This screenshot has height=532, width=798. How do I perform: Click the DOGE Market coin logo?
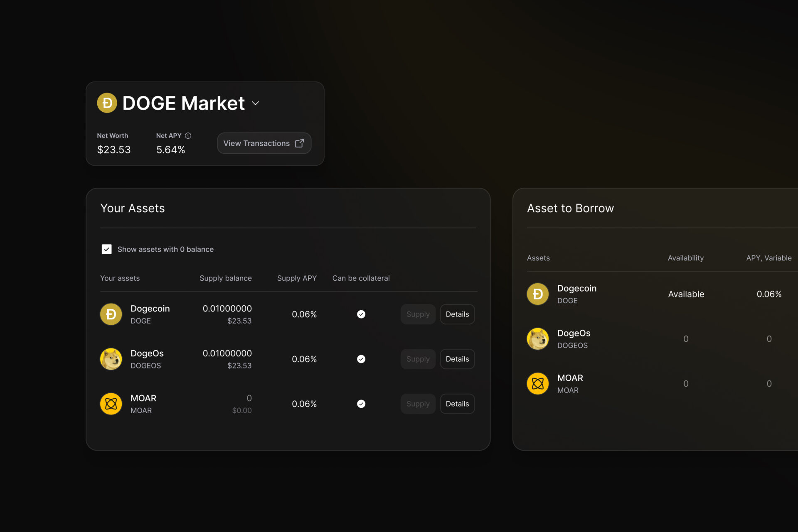[107, 103]
